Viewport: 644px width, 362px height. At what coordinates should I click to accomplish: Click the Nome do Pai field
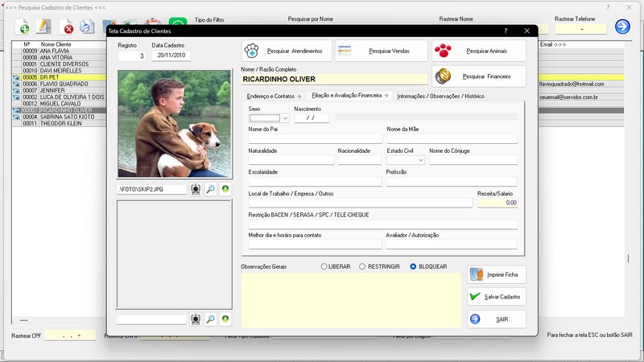[315, 139]
